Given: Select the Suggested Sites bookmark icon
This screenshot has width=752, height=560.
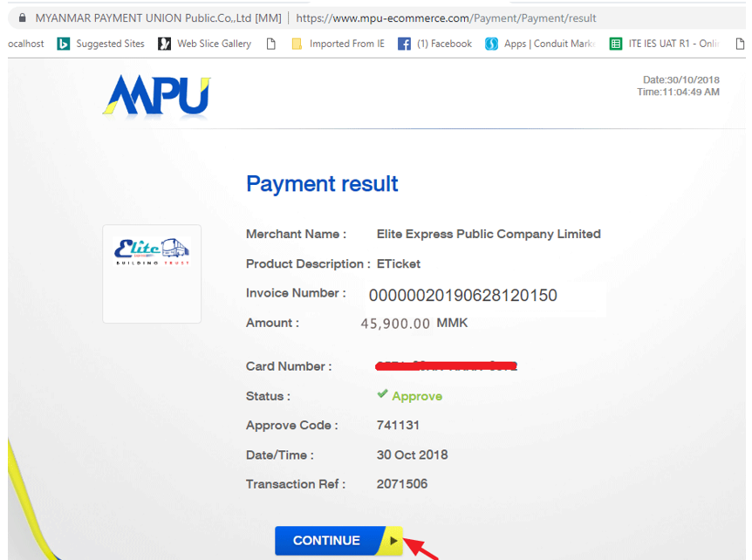Looking at the screenshot, I should point(62,43).
